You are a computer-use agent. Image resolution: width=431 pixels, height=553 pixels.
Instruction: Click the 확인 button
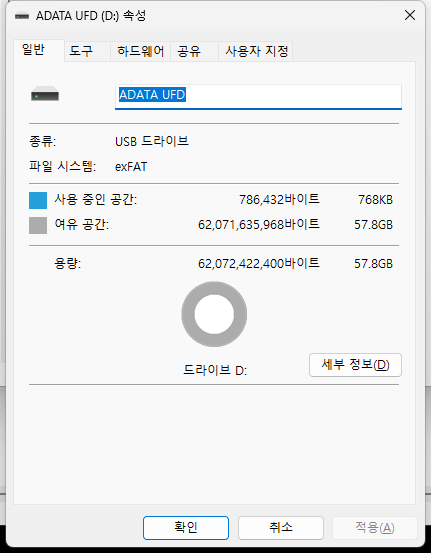point(186,528)
